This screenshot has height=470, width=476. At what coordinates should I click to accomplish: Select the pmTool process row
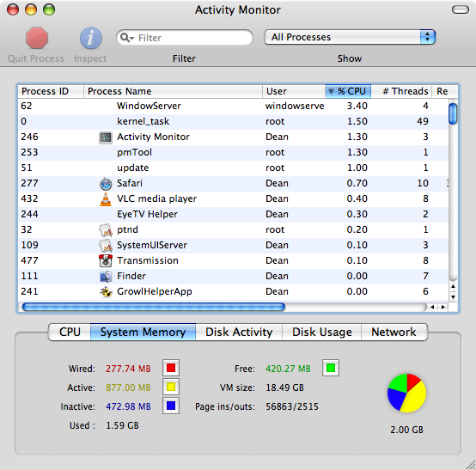tap(233, 152)
